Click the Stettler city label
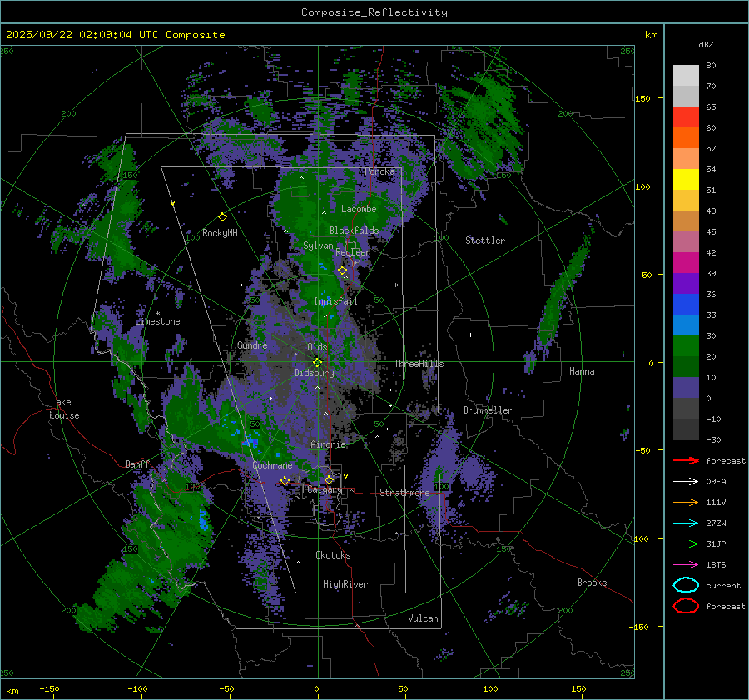The image size is (749, 700). coord(485,241)
